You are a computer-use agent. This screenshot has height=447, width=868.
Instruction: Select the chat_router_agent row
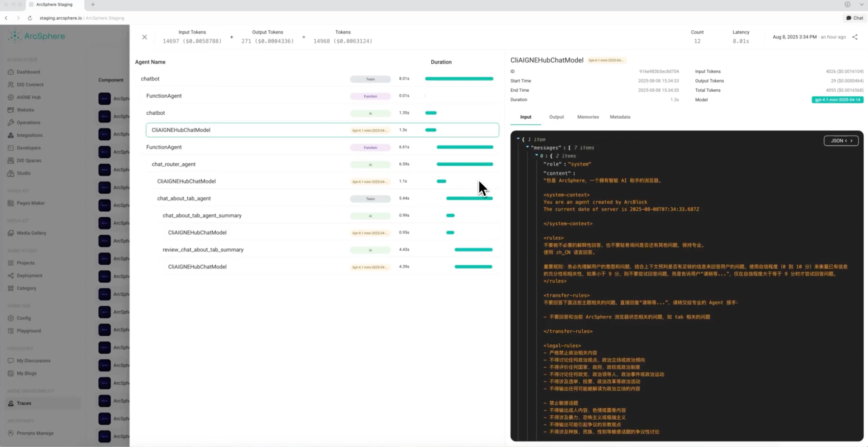coord(322,164)
